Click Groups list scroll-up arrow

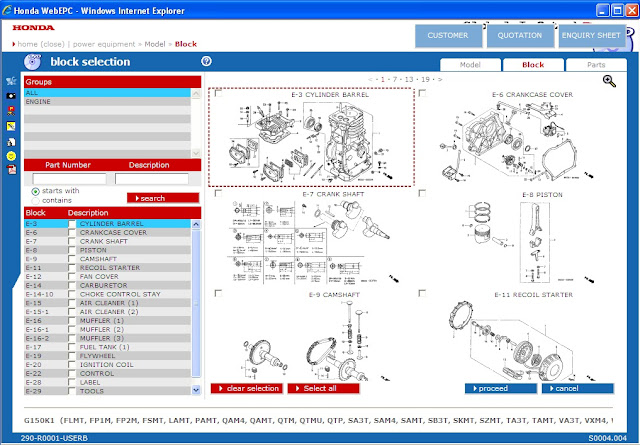196,94
